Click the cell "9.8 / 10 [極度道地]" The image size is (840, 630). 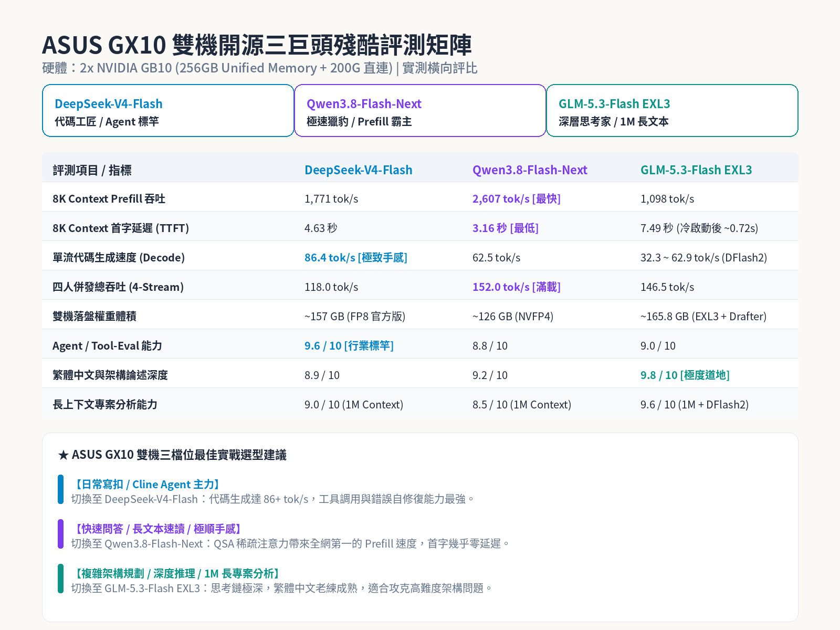tap(685, 375)
